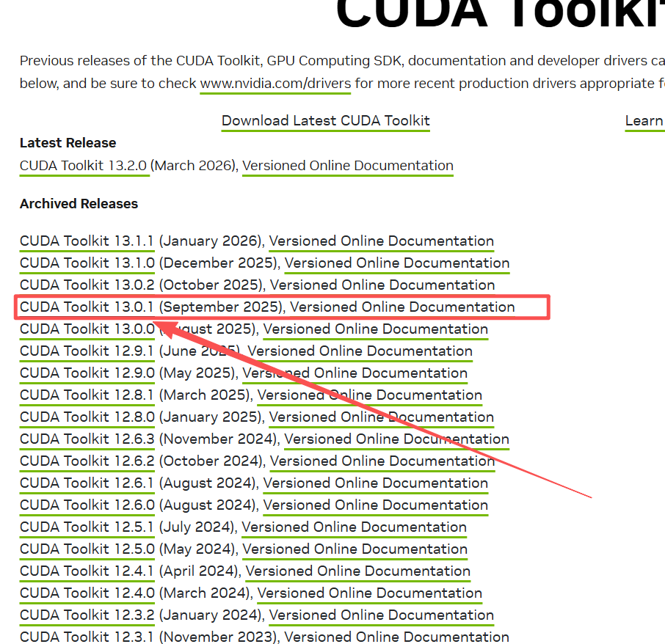The width and height of the screenshot is (665, 644).
Task: Open documentation link for CUDA 13.0.2
Action: click(382, 285)
